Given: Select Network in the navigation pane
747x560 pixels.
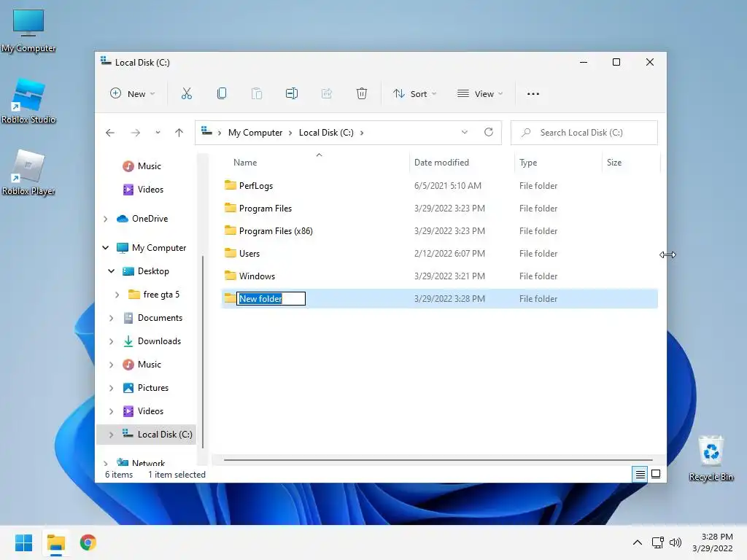Looking at the screenshot, I should [x=148, y=462].
